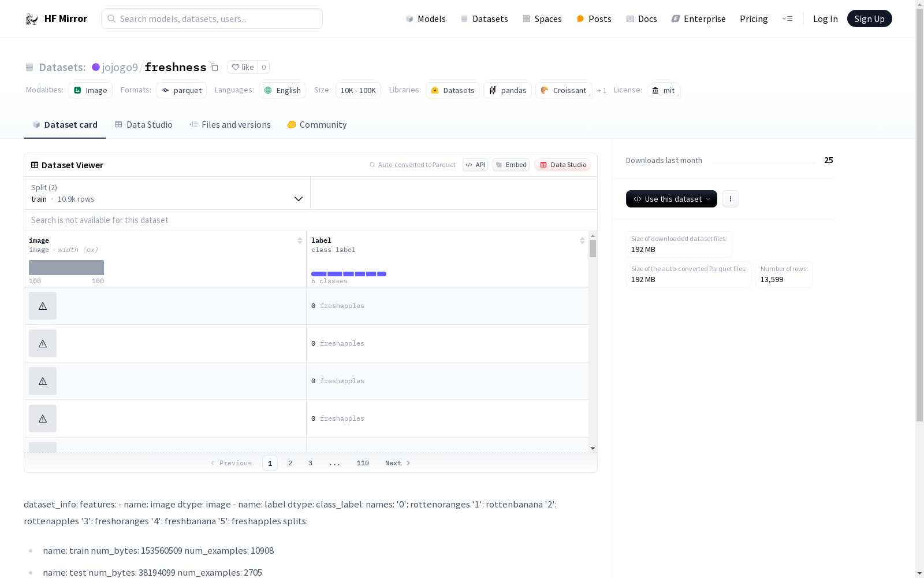The width and height of the screenshot is (924, 578).
Task: Show the +1 more libraries
Action: click(x=602, y=90)
